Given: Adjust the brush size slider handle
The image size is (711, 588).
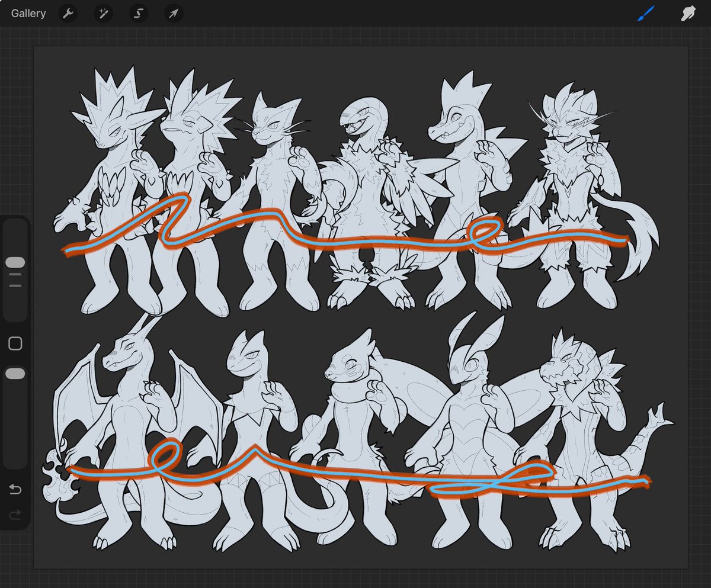Looking at the screenshot, I should tap(15, 262).
